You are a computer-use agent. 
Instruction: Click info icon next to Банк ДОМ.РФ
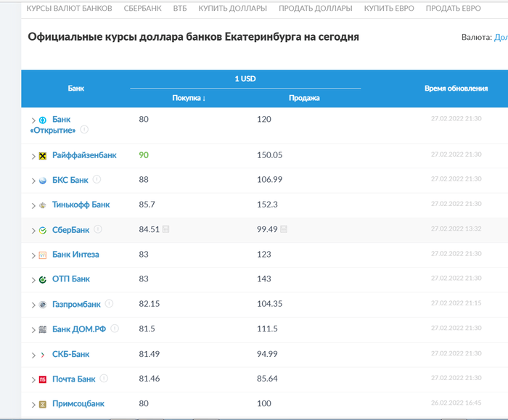(115, 329)
